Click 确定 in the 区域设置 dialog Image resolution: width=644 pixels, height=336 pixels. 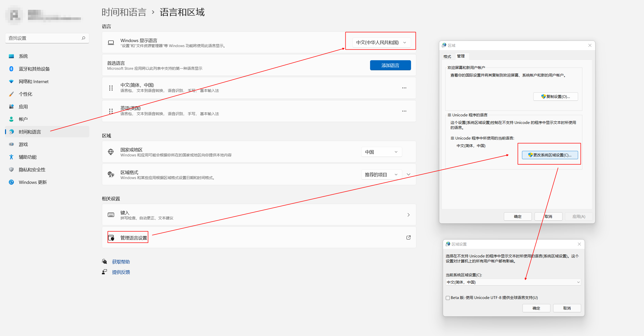pos(536,308)
